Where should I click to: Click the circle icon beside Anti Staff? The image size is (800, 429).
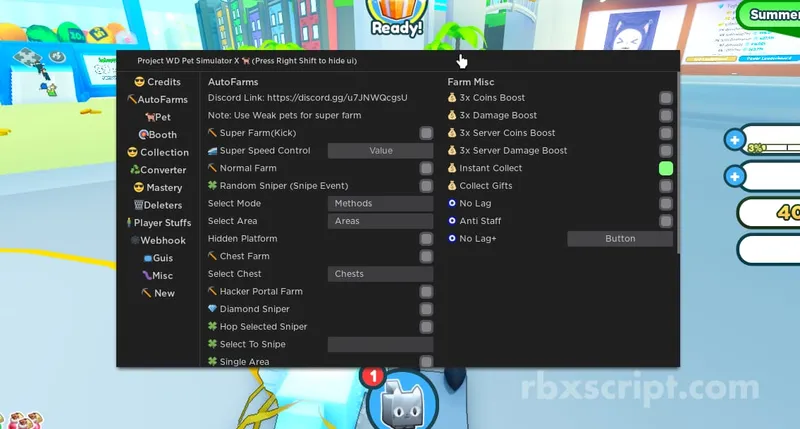[x=452, y=221]
